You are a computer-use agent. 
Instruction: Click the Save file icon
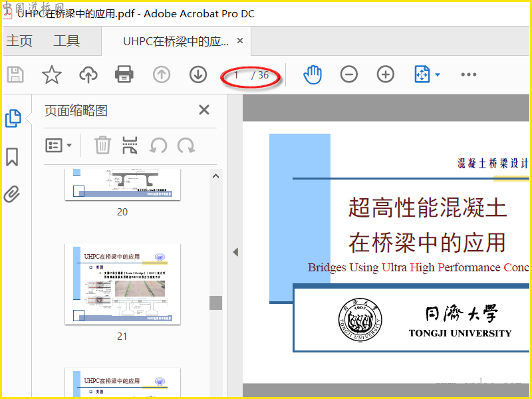point(15,74)
